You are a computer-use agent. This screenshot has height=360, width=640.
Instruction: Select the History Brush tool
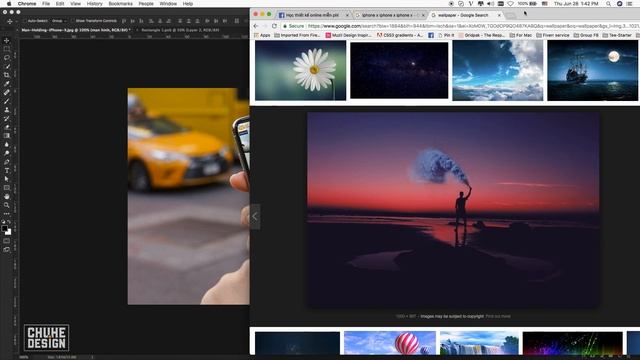7,118
